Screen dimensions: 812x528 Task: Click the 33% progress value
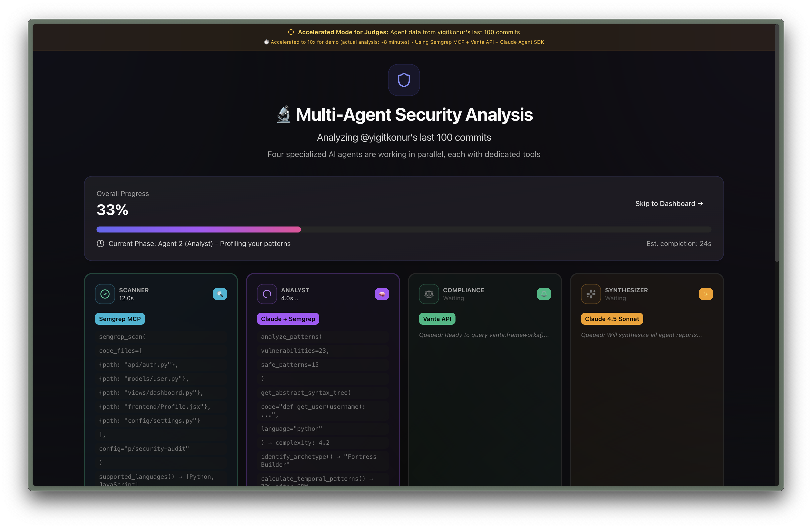[x=112, y=210]
